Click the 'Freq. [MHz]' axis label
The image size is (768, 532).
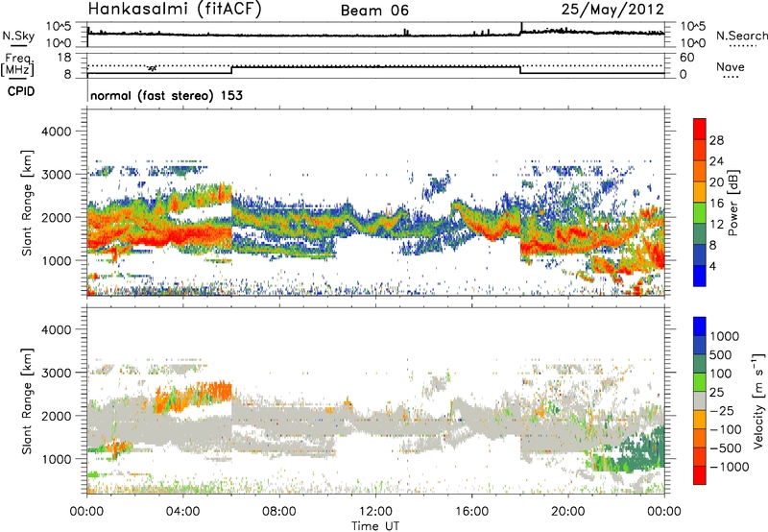point(17,64)
